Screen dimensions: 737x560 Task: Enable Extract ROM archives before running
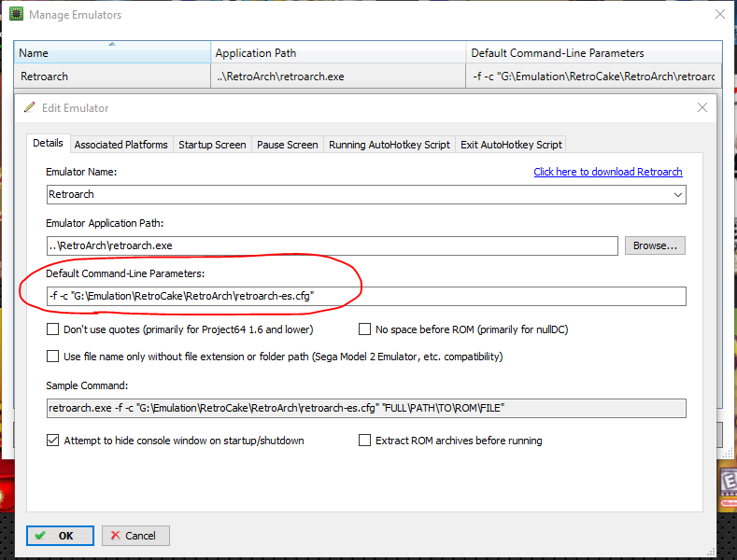pyautogui.click(x=364, y=441)
